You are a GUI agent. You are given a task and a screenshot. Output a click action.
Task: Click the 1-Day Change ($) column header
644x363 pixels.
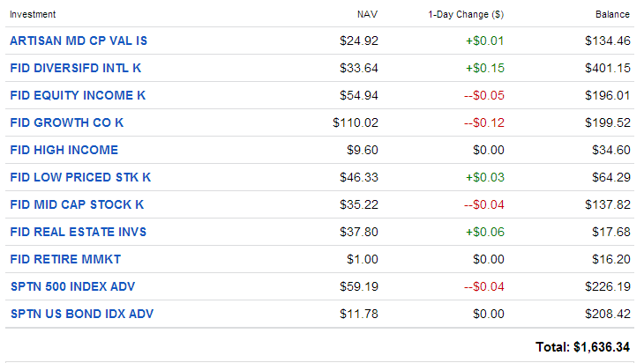coord(466,14)
